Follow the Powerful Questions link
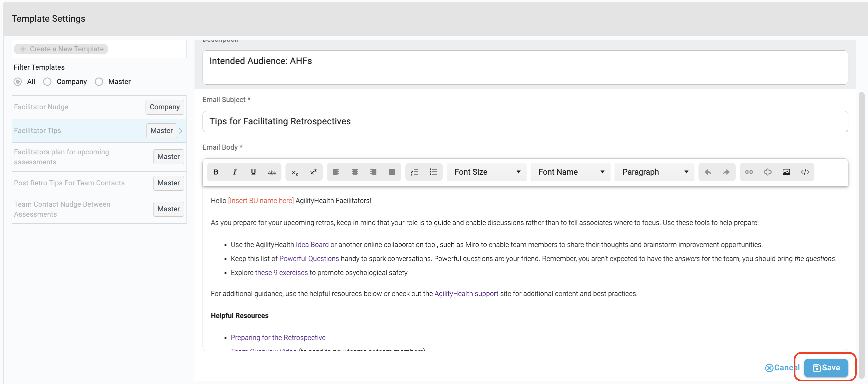Image resolution: width=868 pixels, height=384 pixels. pyautogui.click(x=309, y=259)
